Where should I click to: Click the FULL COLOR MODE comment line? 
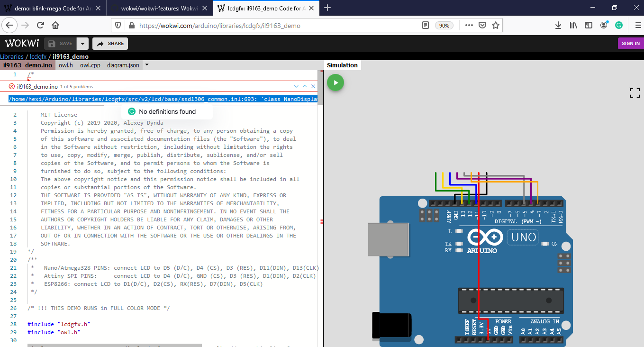(x=99, y=308)
